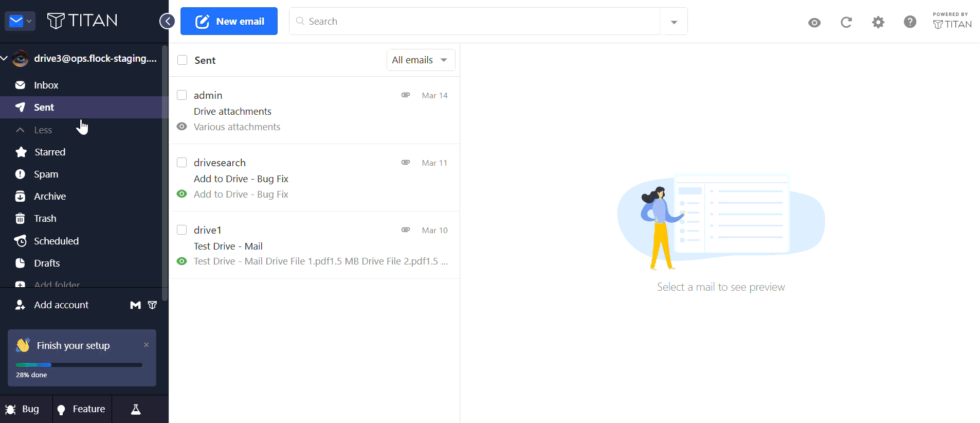Collapse the drive3 account expander
This screenshot has height=423, width=980.
4,58
